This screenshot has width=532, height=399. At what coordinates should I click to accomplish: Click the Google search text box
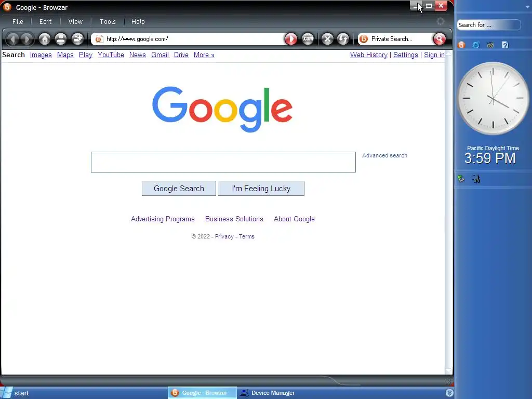(x=223, y=162)
